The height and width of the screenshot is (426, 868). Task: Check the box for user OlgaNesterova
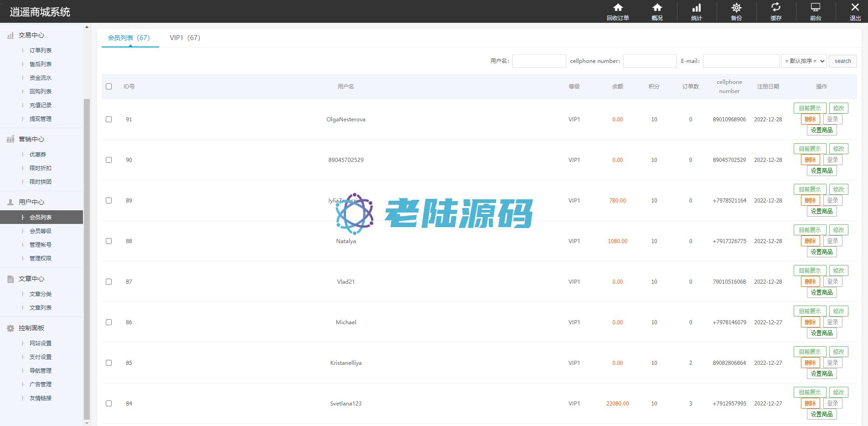pos(108,119)
